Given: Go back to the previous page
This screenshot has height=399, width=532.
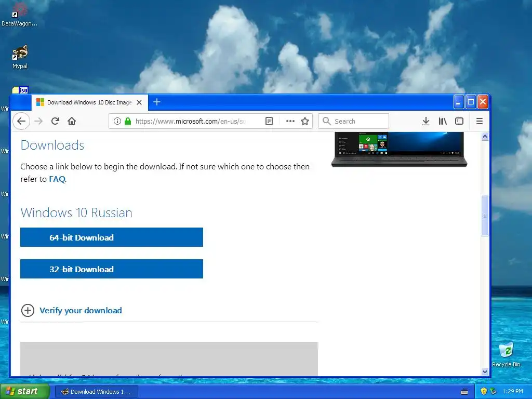Looking at the screenshot, I should [21, 121].
